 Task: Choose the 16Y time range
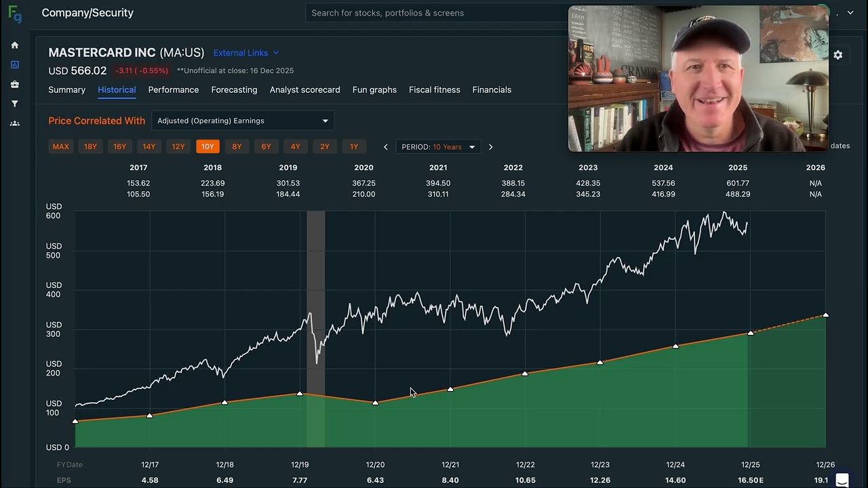click(119, 147)
